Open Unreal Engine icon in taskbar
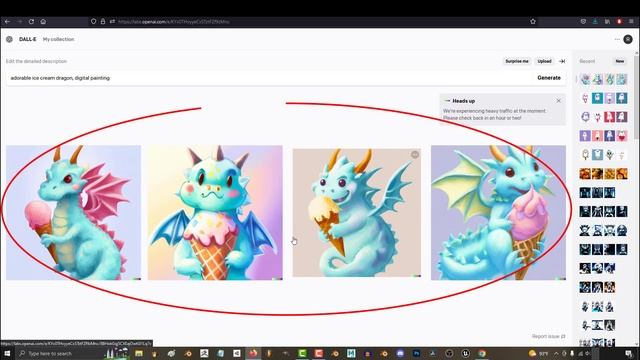This screenshot has height=360, width=640. pos(466,353)
